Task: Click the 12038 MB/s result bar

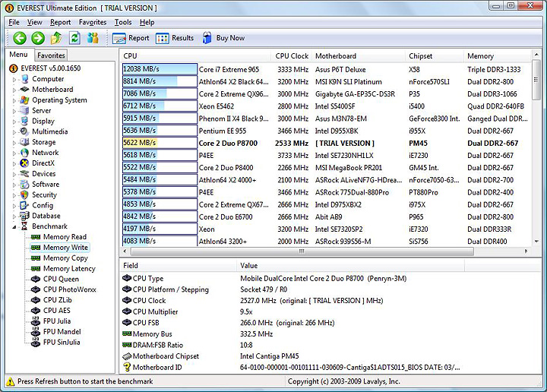Action: [x=160, y=69]
